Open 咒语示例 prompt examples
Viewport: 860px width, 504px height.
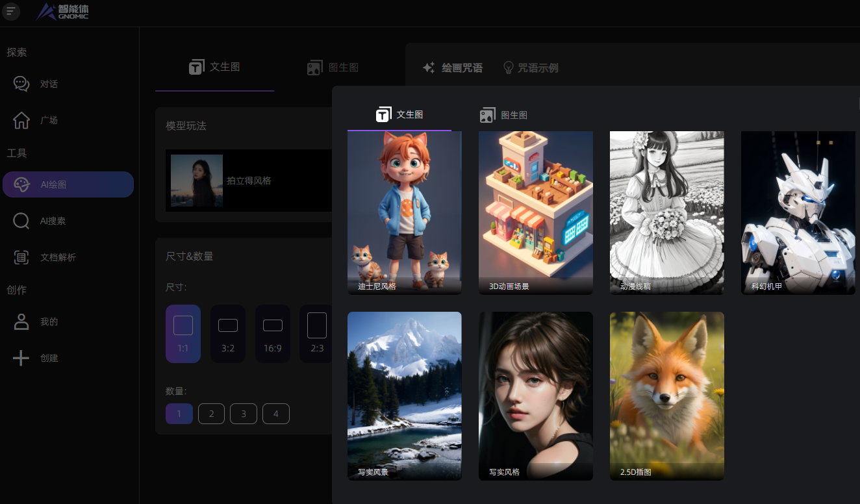531,68
